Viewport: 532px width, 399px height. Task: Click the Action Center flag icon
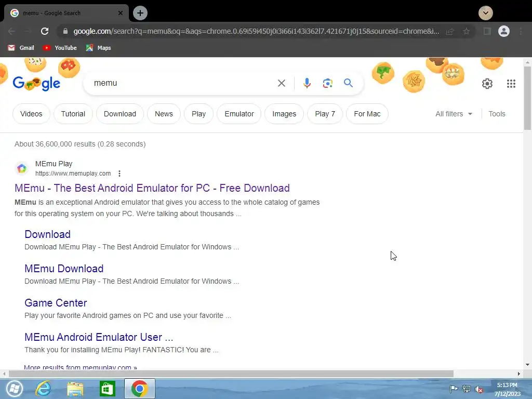[x=454, y=389]
